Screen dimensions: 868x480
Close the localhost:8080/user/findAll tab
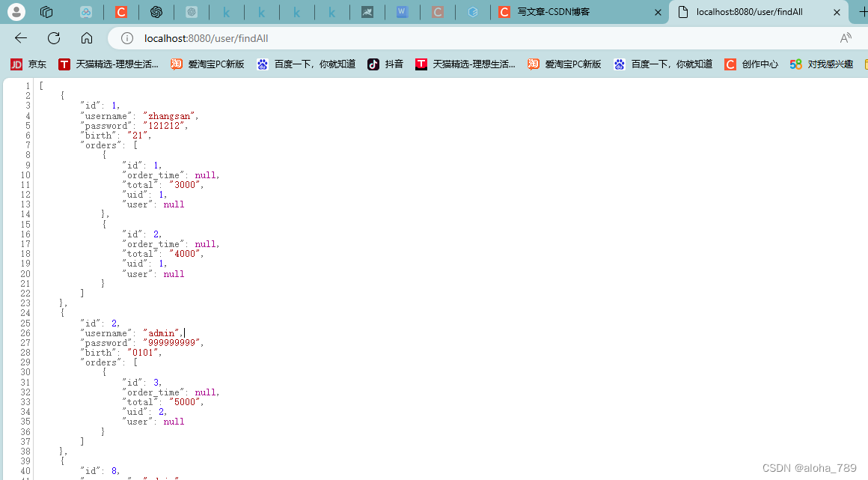pyautogui.click(x=837, y=12)
